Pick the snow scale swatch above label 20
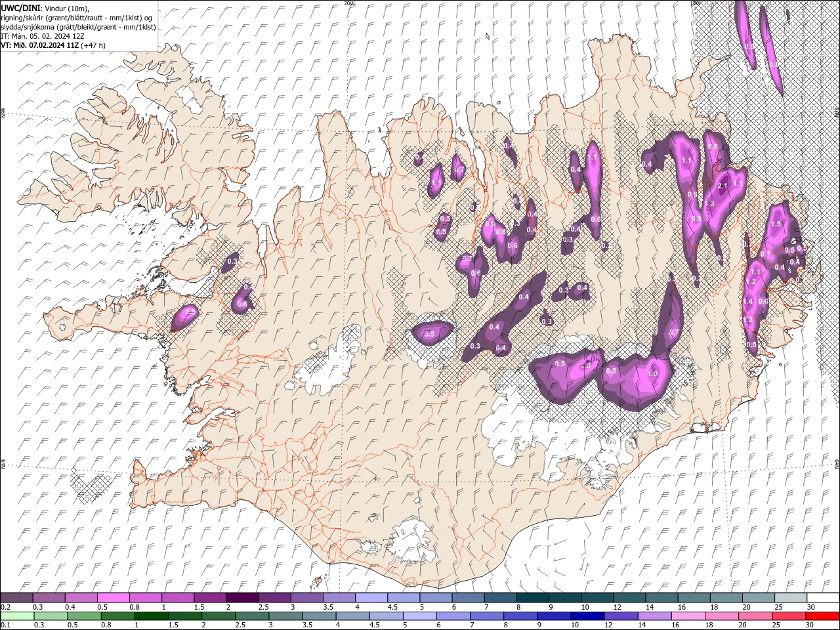Viewport: 840px width, 630px height. (x=759, y=598)
